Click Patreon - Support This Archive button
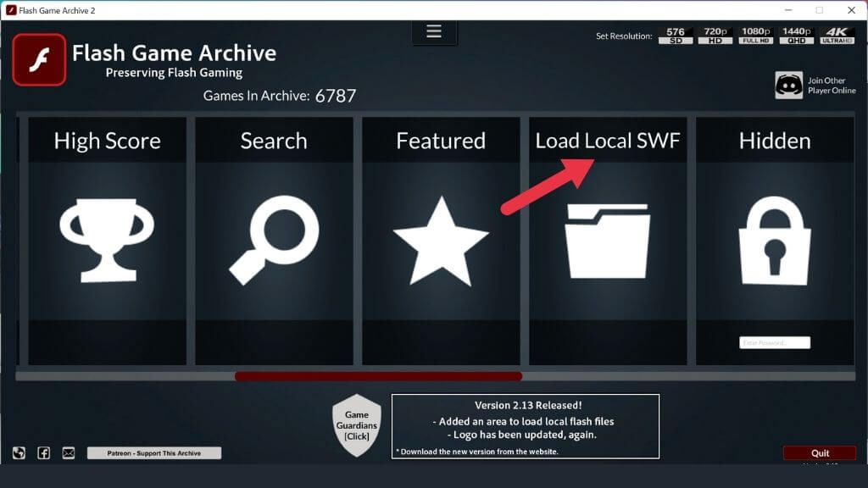The width and height of the screenshot is (868, 488). click(x=153, y=453)
